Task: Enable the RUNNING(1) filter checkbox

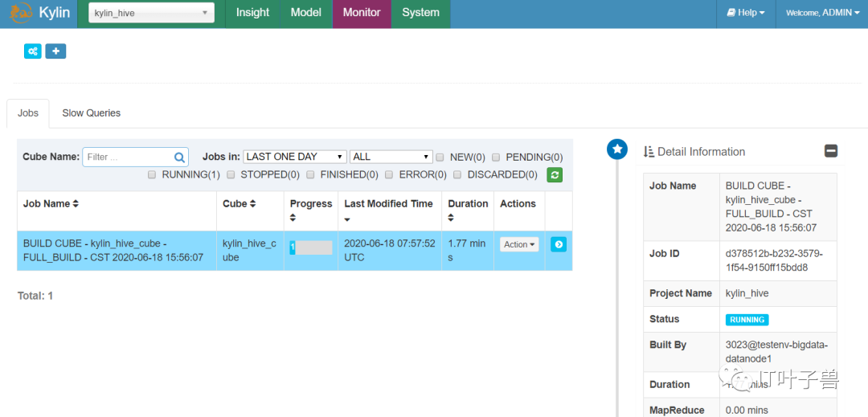Action: (152, 175)
